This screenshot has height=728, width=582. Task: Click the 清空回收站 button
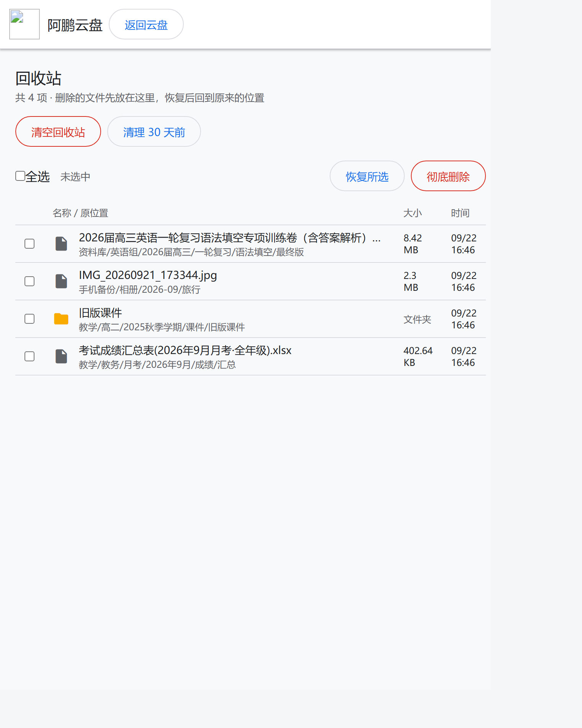(x=58, y=131)
